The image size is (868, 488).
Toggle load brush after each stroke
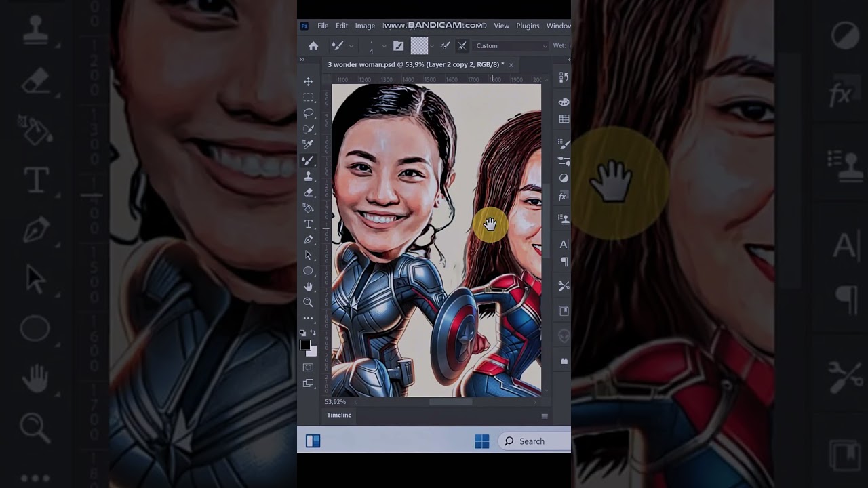446,46
